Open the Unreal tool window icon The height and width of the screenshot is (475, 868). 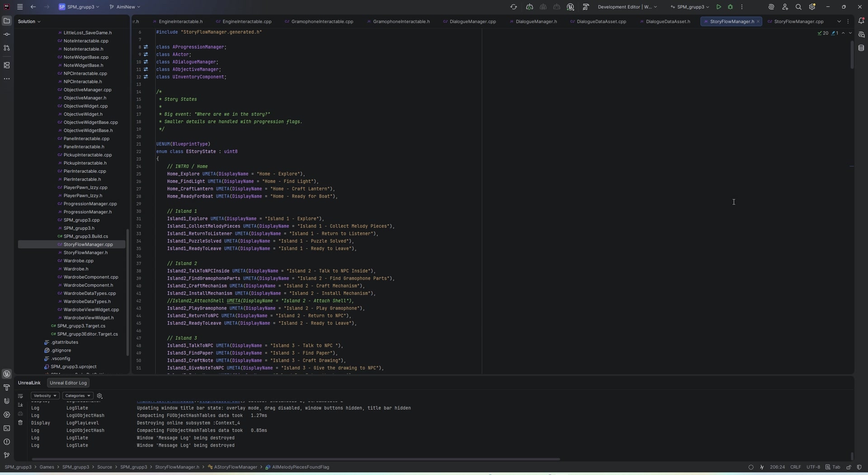pos(7,374)
